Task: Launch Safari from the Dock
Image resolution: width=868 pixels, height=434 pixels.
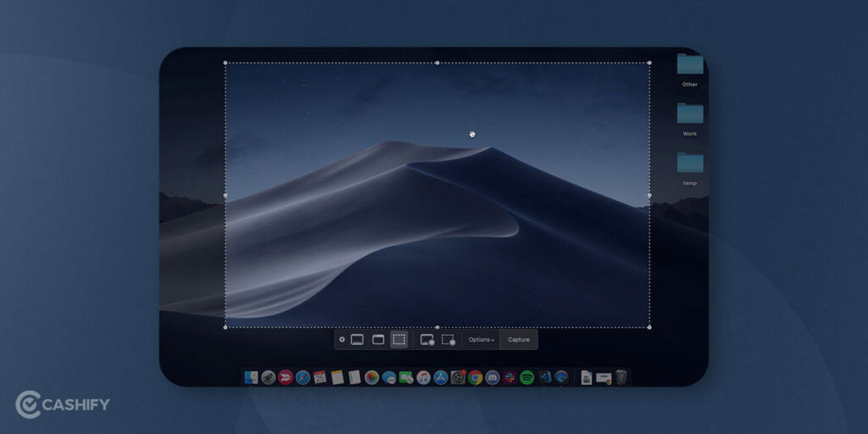Action: tap(303, 377)
